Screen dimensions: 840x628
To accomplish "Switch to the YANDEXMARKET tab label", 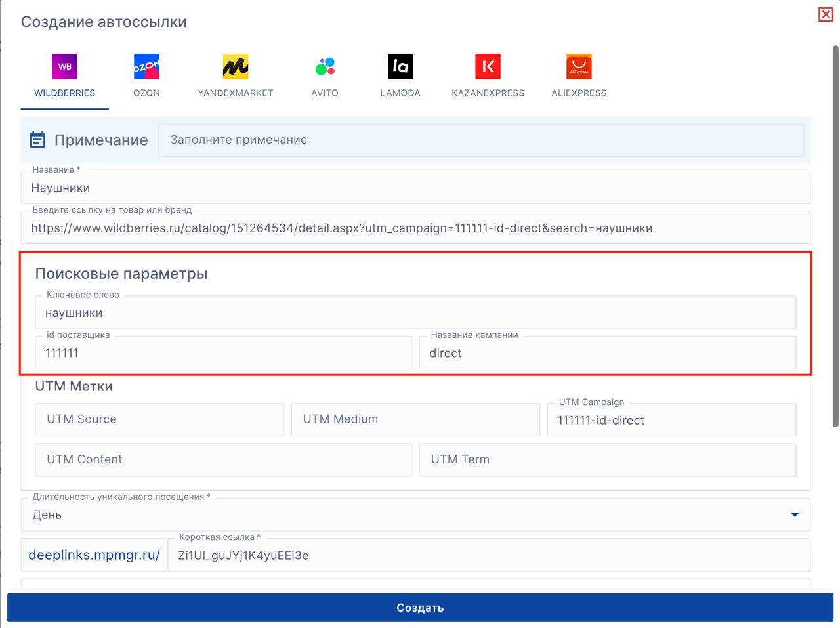I will 235,93.
